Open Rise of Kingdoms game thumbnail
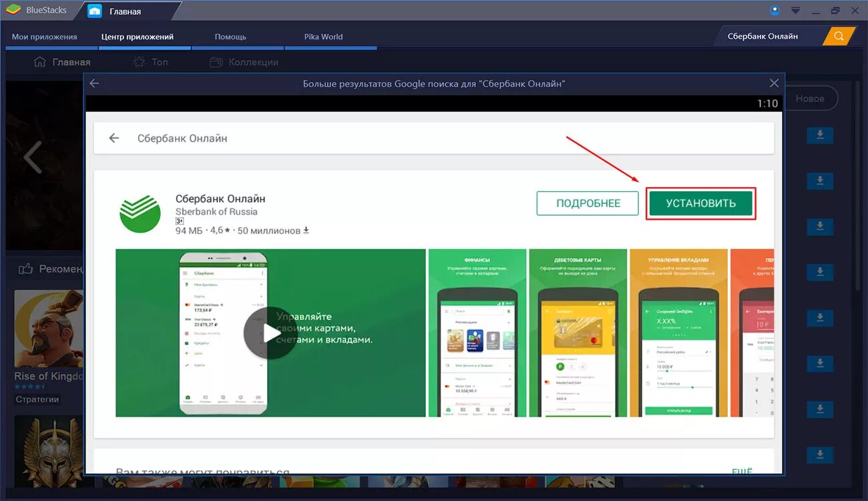868x501 pixels. point(49,329)
